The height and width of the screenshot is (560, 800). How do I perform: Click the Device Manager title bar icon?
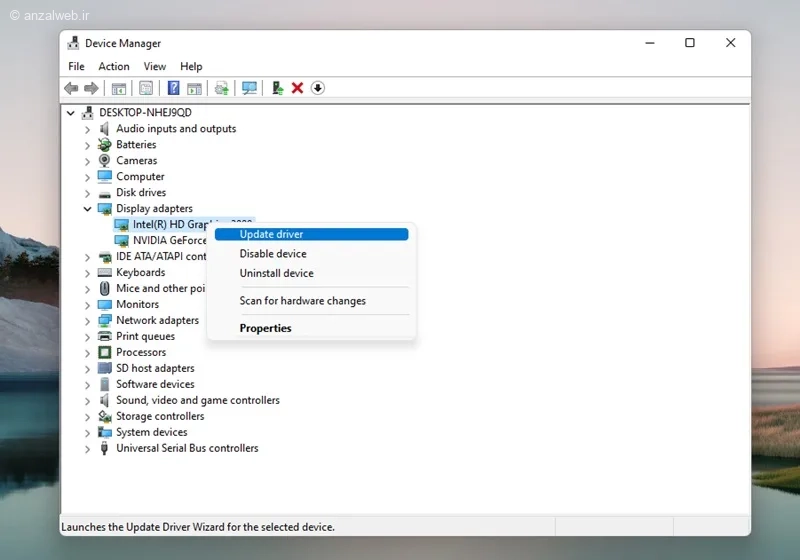pos(73,43)
